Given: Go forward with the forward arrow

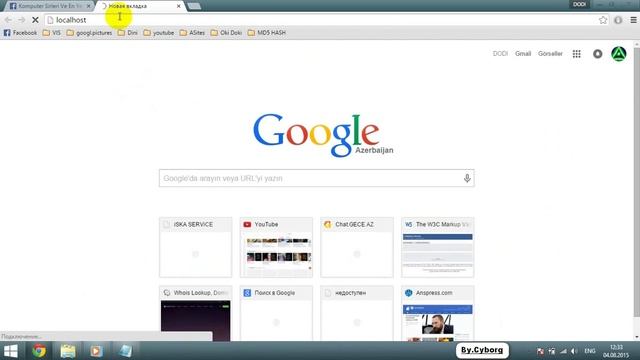Looking at the screenshot, I should (22, 20).
